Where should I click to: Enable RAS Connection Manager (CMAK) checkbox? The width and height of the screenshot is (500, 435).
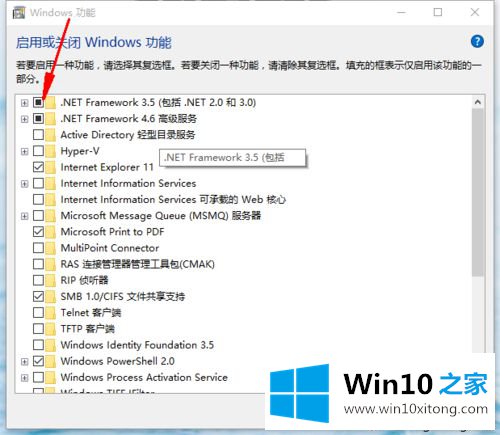pyautogui.click(x=38, y=264)
